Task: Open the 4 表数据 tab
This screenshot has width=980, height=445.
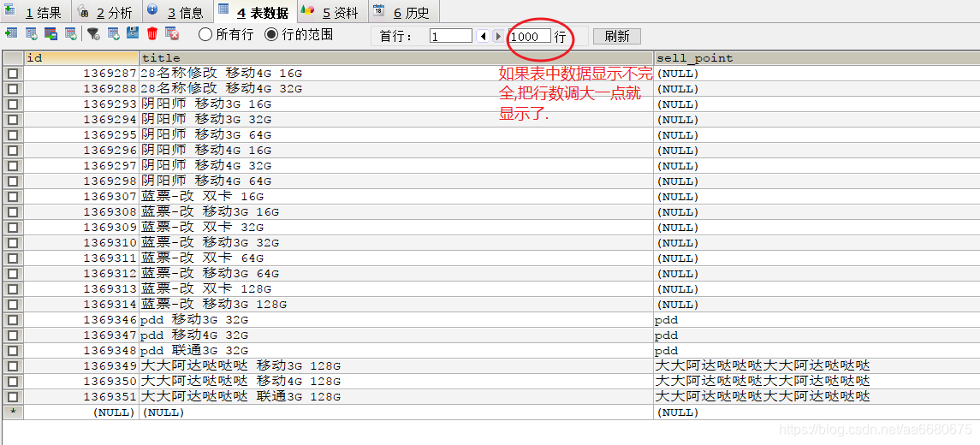Action: tap(255, 11)
